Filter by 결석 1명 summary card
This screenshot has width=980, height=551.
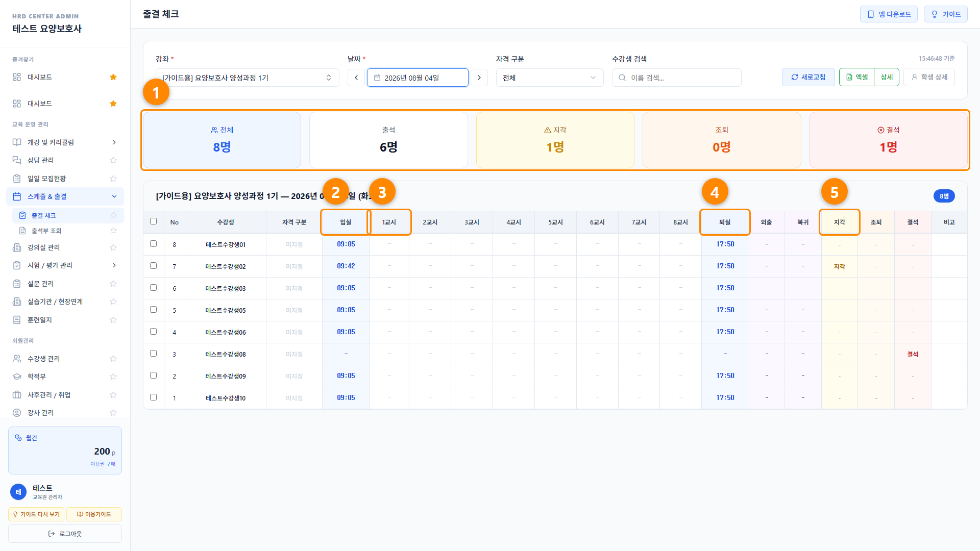coord(888,140)
